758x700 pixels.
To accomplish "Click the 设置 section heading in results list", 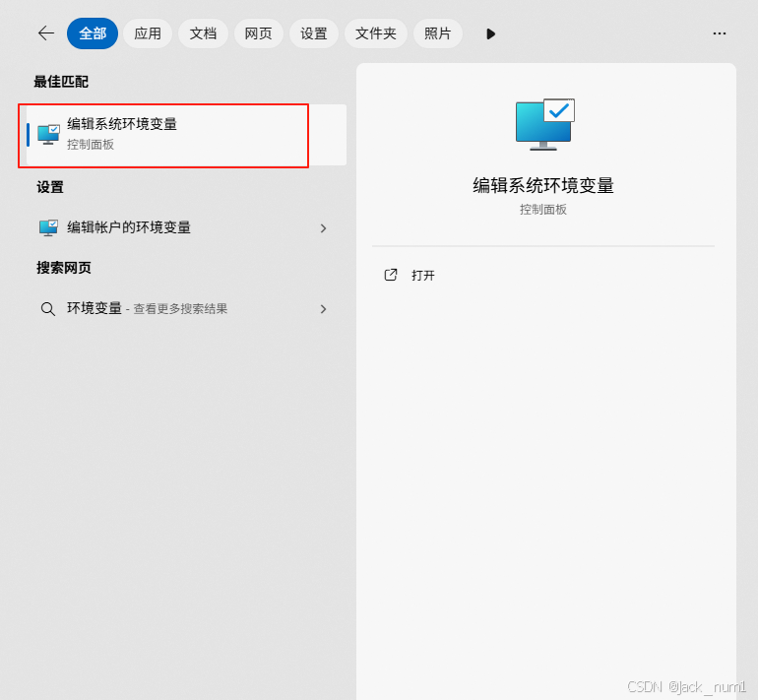I will point(50,187).
